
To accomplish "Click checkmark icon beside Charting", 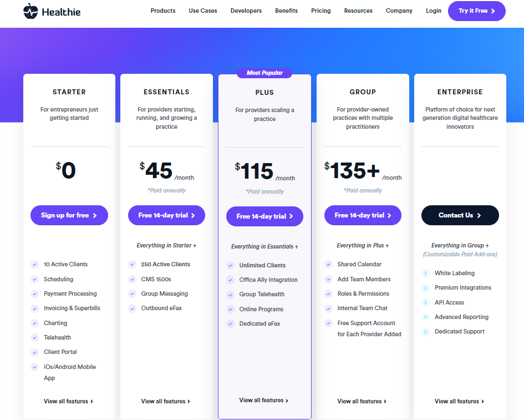I will pyautogui.click(x=34, y=323).
